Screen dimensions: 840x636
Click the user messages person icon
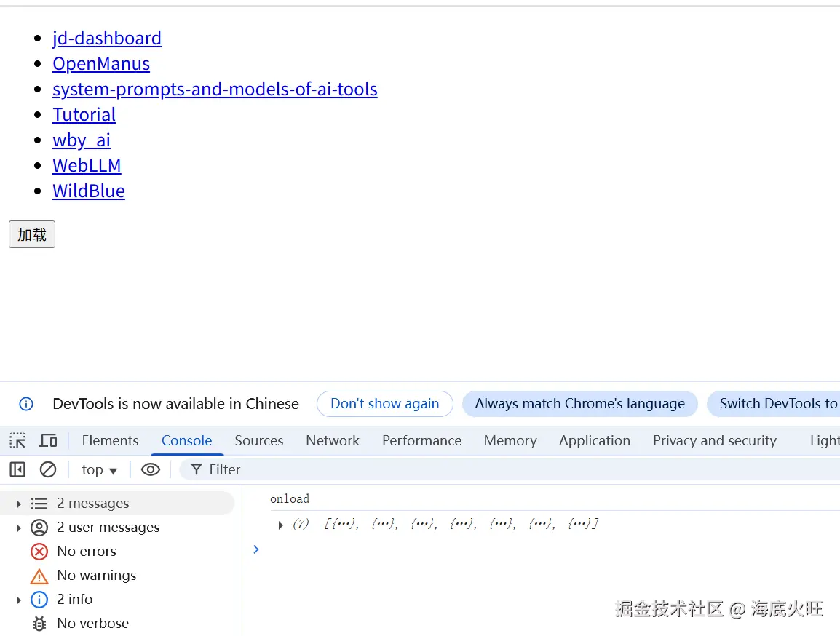(x=39, y=528)
